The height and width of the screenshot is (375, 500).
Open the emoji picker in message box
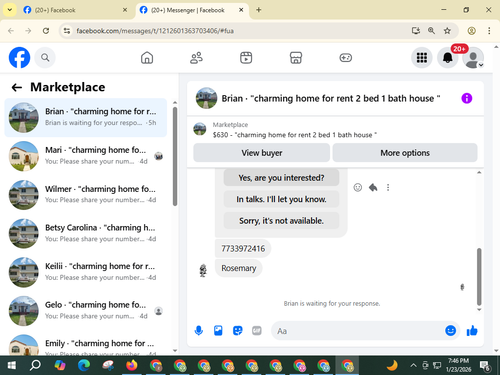point(450,330)
